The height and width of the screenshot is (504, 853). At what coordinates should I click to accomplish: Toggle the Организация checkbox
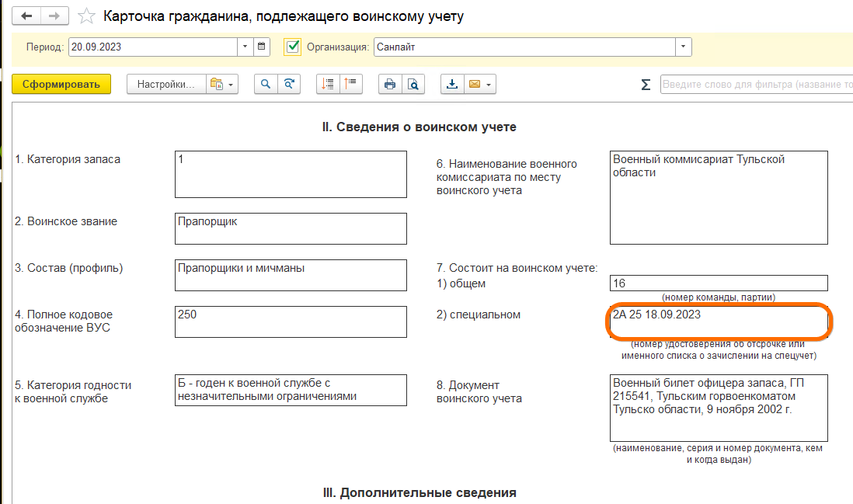(292, 47)
